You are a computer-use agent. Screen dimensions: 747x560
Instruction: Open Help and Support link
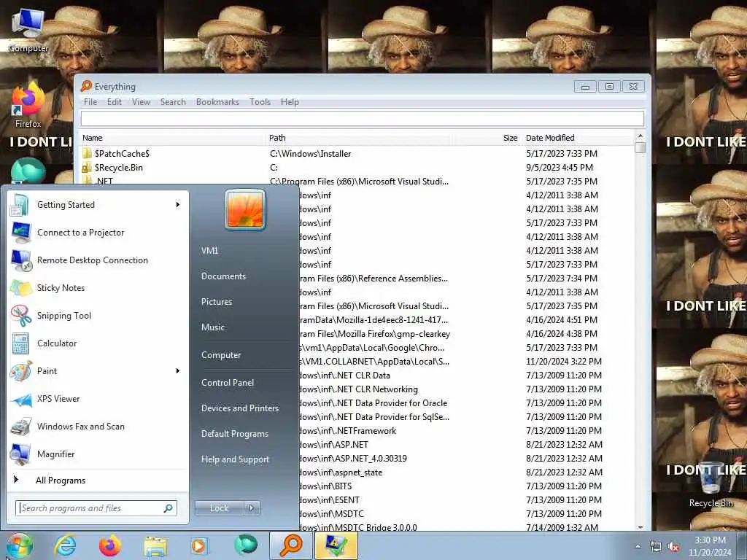[x=236, y=459]
